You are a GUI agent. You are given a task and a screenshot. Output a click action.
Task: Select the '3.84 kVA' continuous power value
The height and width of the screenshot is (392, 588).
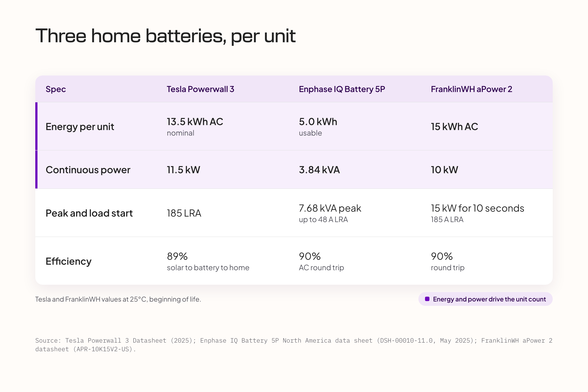pos(319,170)
